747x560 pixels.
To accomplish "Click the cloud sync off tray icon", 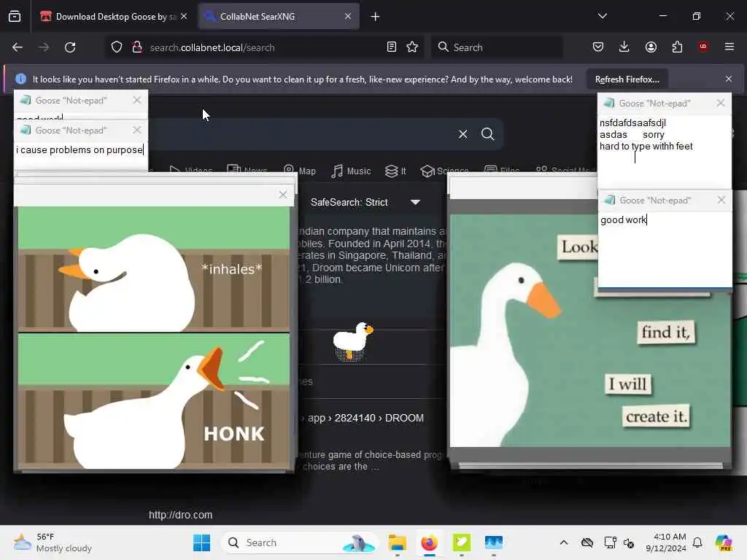I will pyautogui.click(x=587, y=542).
